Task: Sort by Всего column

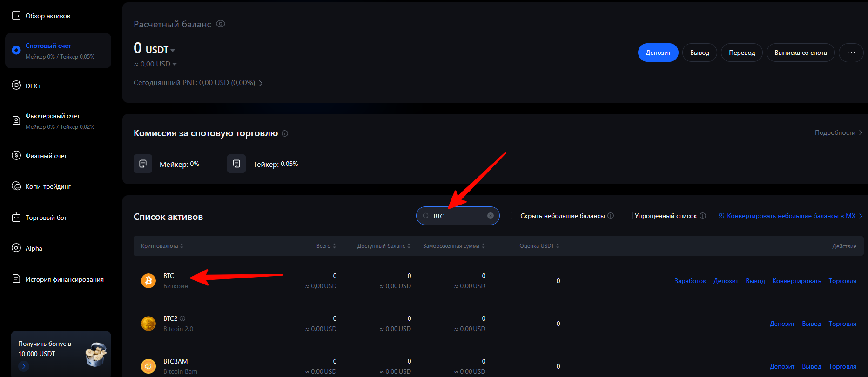Action: 326,246
